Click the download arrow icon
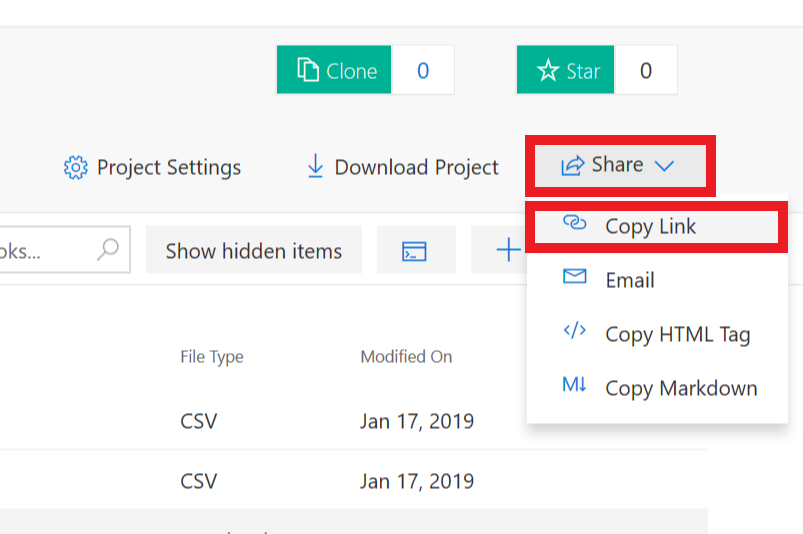The height and width of the screenshot is (534, 803). pyautogui.click(x=315, y=166)
